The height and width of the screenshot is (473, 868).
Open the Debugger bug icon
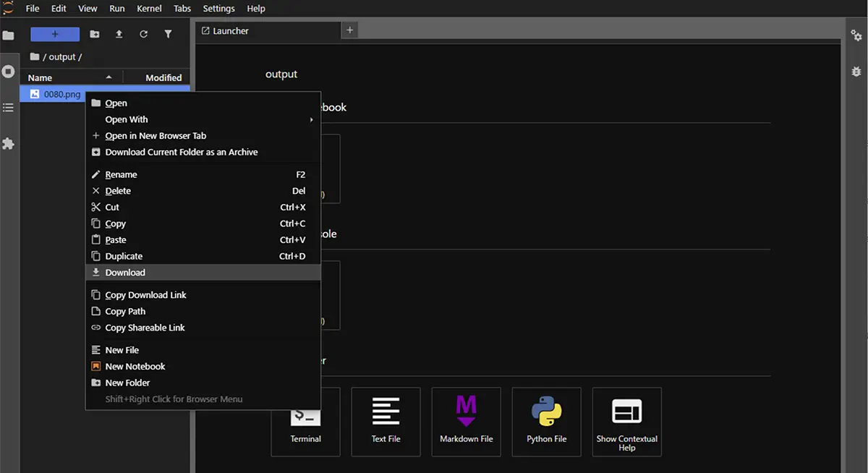pyautogui.click(x=856, y=72)
